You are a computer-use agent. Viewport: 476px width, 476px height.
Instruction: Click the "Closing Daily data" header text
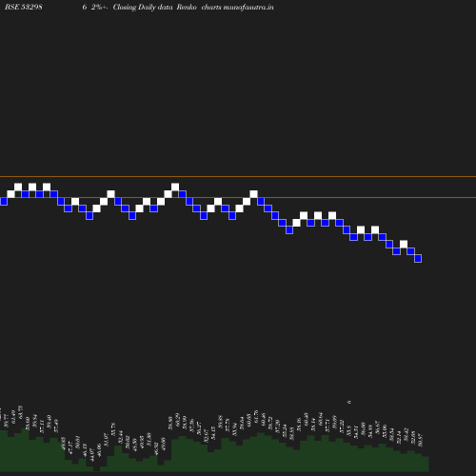[x=143, y=7]
